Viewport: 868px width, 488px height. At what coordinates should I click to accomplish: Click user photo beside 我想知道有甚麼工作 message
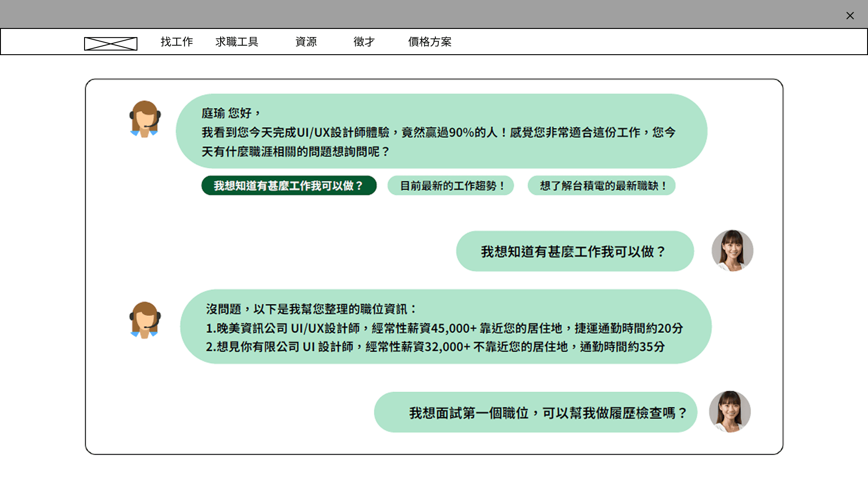coord(732,251)
